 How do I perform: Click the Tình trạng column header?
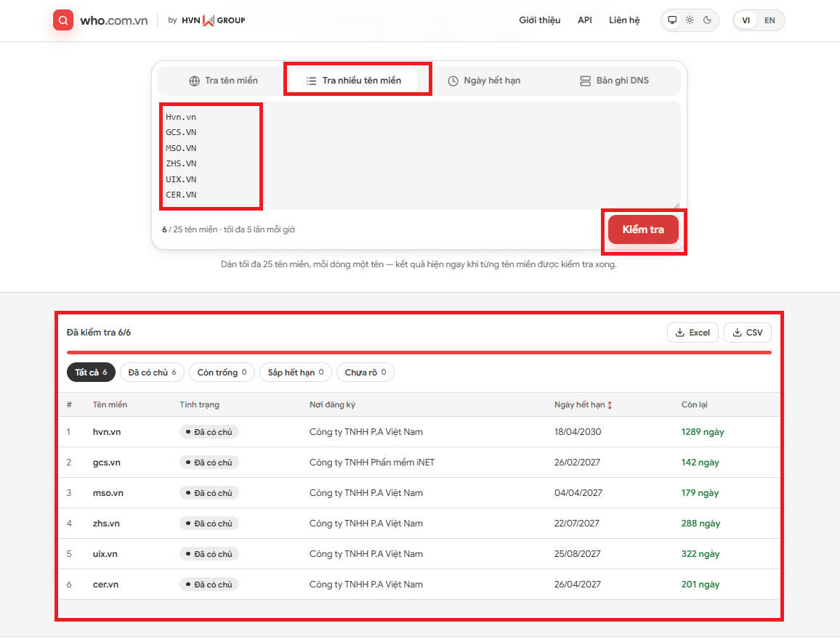click(x=199, y=404)
